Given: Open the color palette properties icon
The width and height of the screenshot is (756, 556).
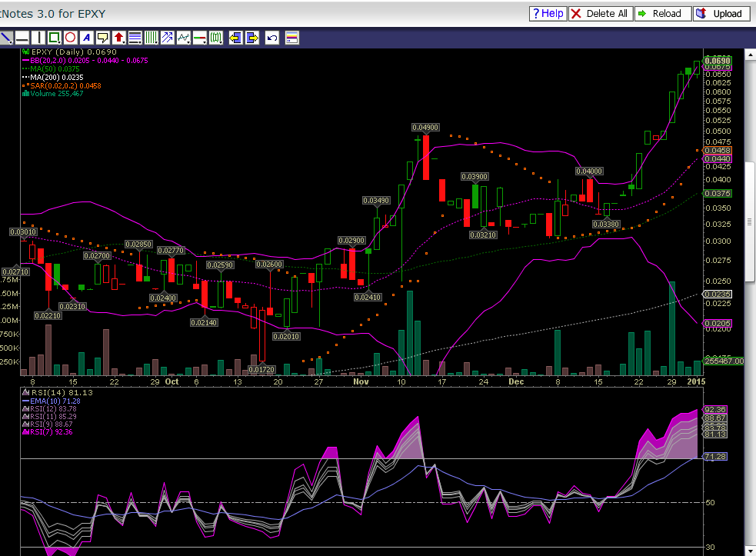Looking at the screenshot, I should pyautogui.click(x=291, y=38).
